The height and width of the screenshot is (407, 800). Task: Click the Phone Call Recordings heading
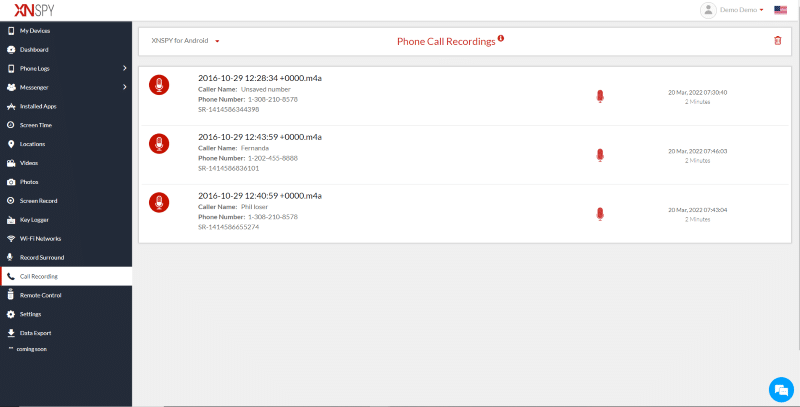[446, 42]
